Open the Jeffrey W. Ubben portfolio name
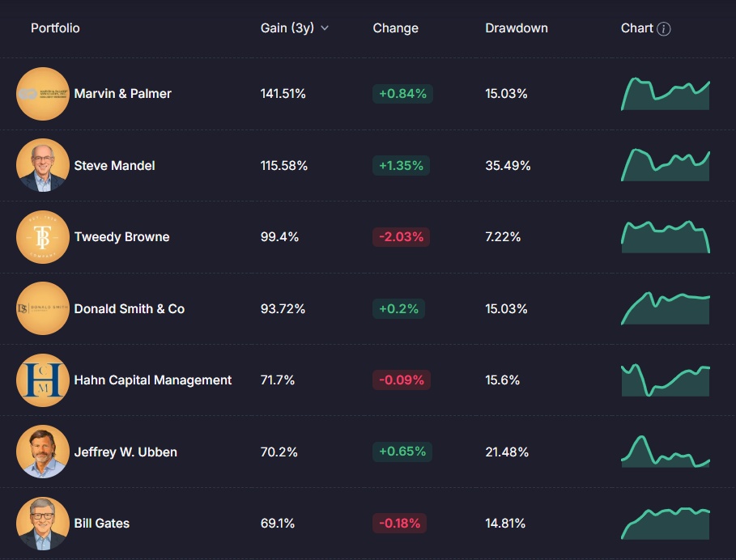Screen dimensions: 736x560 click(x=126, y=452)
